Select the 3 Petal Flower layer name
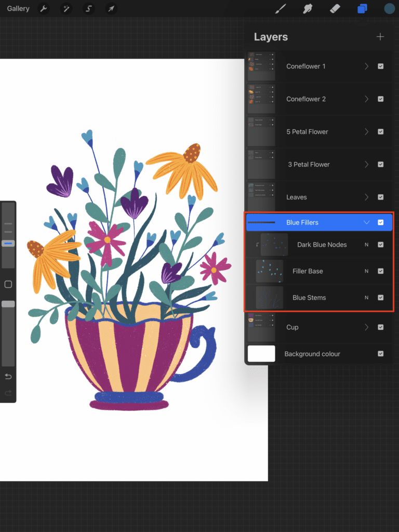The width and height of the screenshot is (399, 532). click(x=309, y=164)
